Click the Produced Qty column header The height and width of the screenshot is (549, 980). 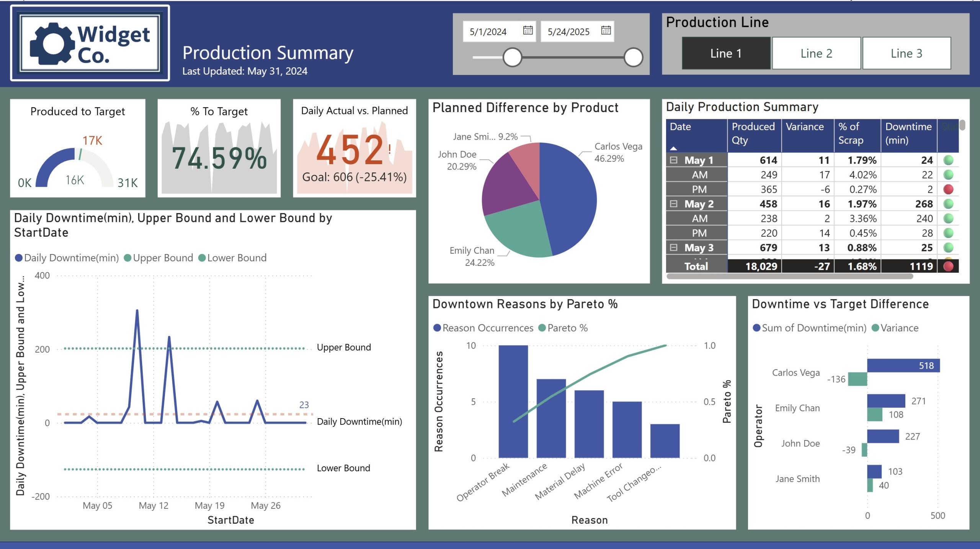click(x=753, y=133)
